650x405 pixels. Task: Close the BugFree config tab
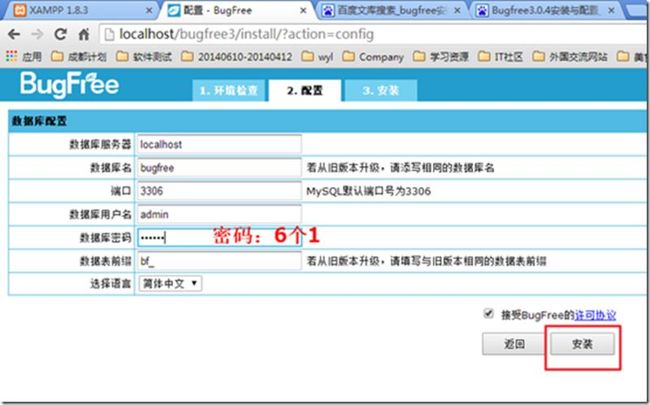point(303,11)
